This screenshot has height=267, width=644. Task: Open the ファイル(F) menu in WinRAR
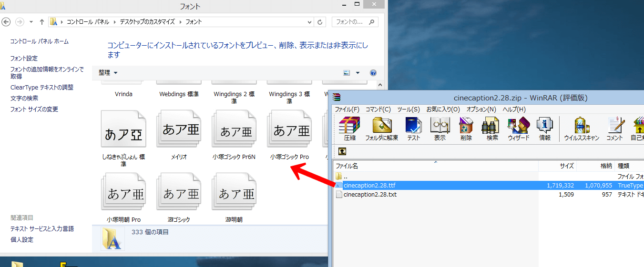347,109
